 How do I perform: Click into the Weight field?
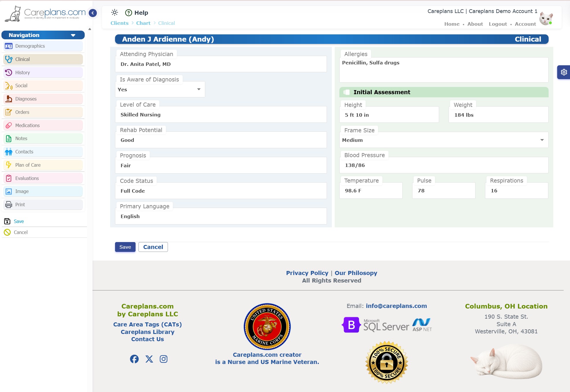tap(498, 115)
